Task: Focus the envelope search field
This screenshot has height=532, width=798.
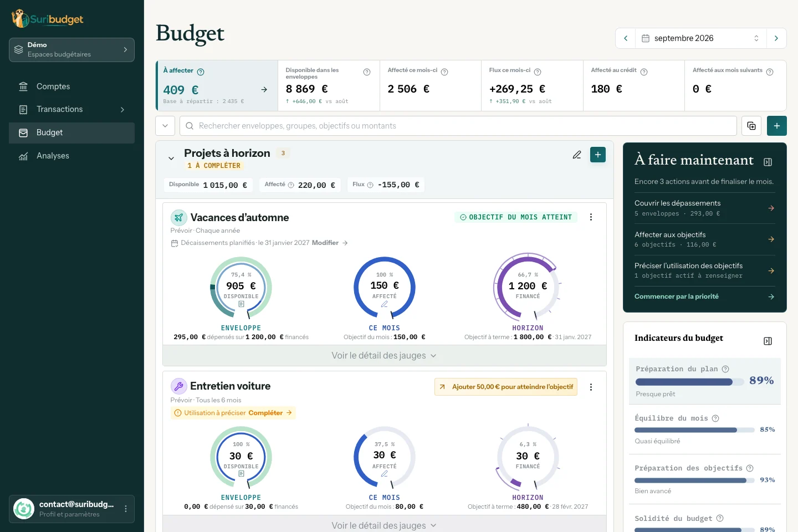Action: (458, 126)
